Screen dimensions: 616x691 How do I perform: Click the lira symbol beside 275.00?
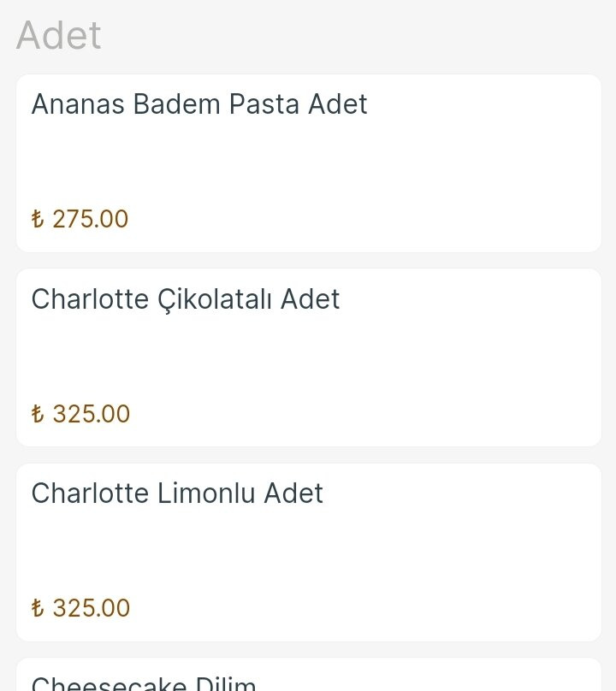point(37,219)
